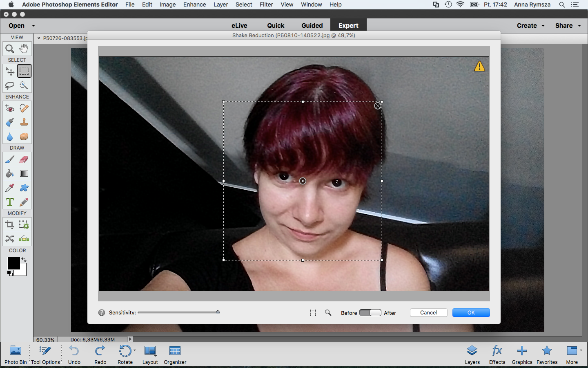Expand the Open dropdown arrow
The image size is (588, 368).
[33, 26]
